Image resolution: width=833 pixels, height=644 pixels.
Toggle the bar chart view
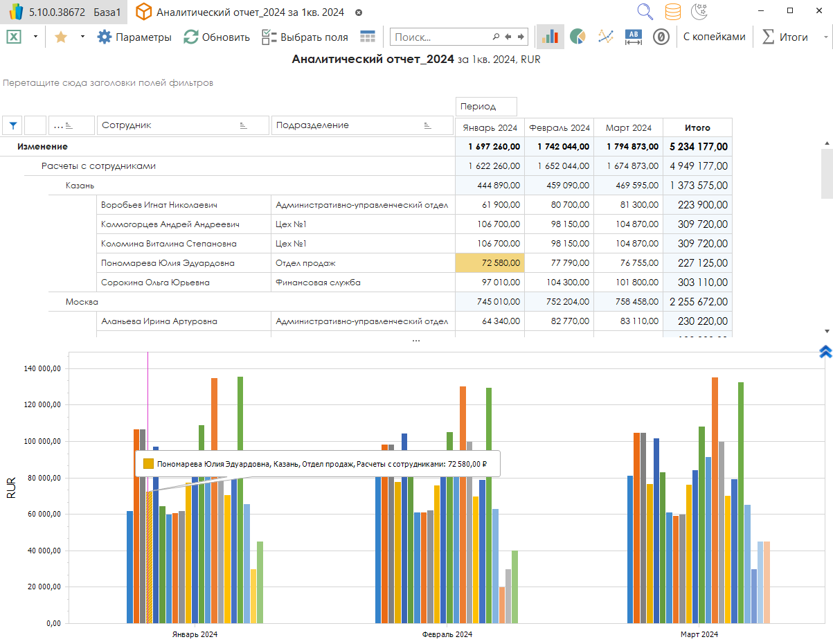tap(550, 37)
